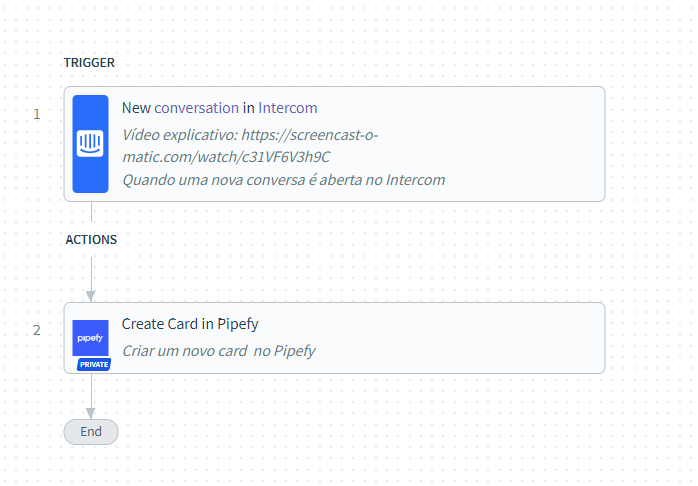Click the End node of the recipe
Image resolution: width=698 pixels, height=486 pixels.
(91, 432)
